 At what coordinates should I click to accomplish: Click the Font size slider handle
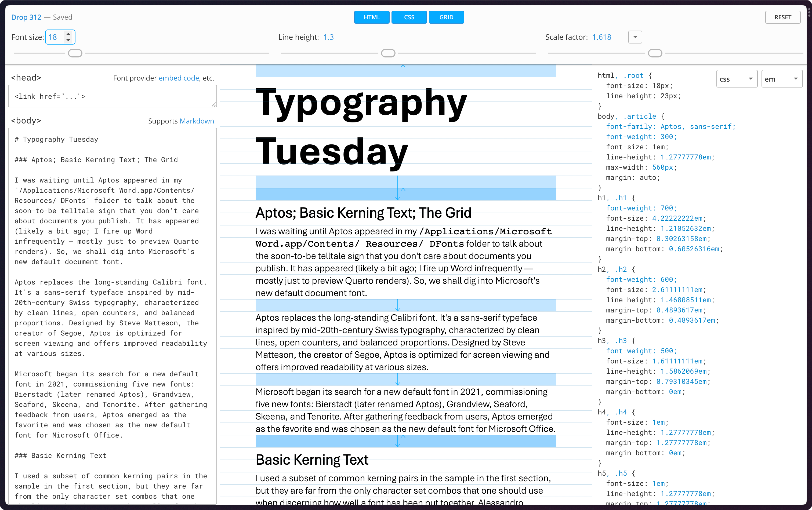(x=75, y=53)
